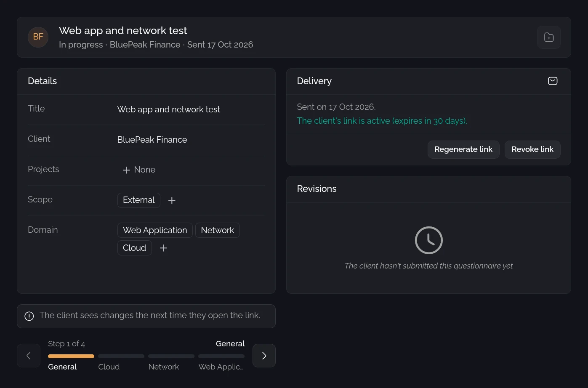Viewport: 588px width, 388px height.
Task: Click 'Step 1 of 4' text
Action: tap(67, 344)
